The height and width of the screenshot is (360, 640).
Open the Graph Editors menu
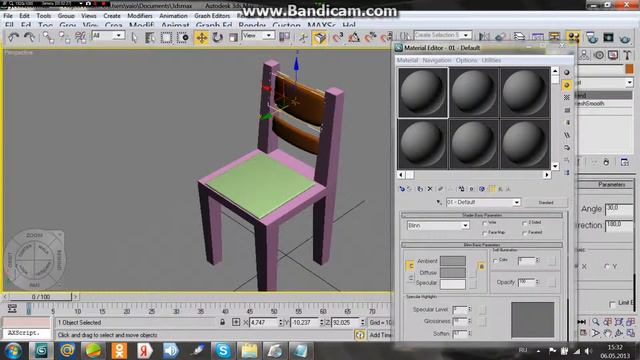pos(212,16)
